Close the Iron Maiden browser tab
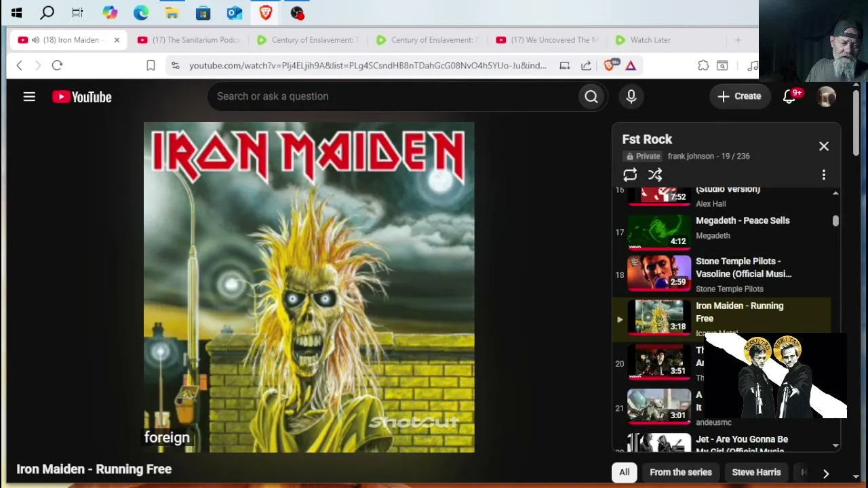Image resolution: width=868 pixels, height=488 pixels. (117, 40)
